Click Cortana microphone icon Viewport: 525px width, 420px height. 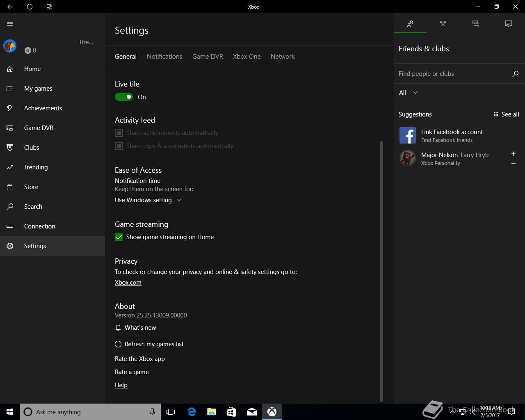pyautogui.click(x=152, y=412)
